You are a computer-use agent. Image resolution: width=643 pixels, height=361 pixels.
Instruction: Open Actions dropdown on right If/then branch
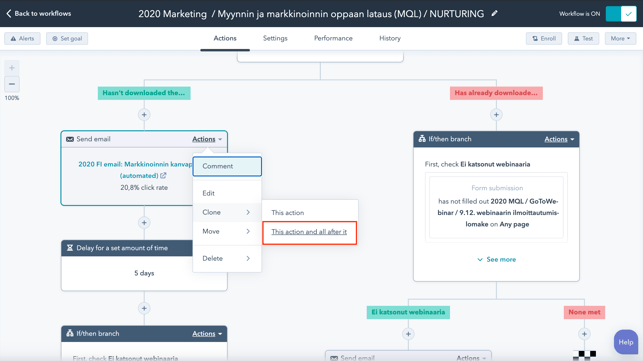coord(559,139)
